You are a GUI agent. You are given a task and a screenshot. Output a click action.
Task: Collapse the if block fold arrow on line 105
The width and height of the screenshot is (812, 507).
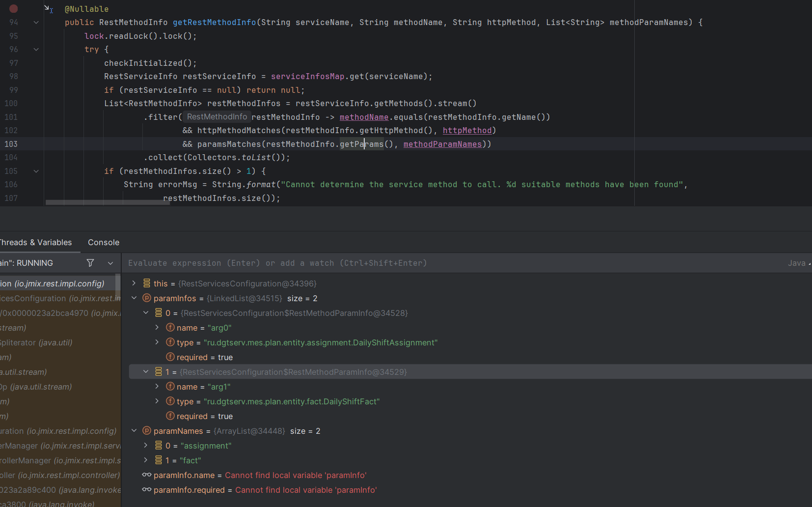tap(36, 171)
